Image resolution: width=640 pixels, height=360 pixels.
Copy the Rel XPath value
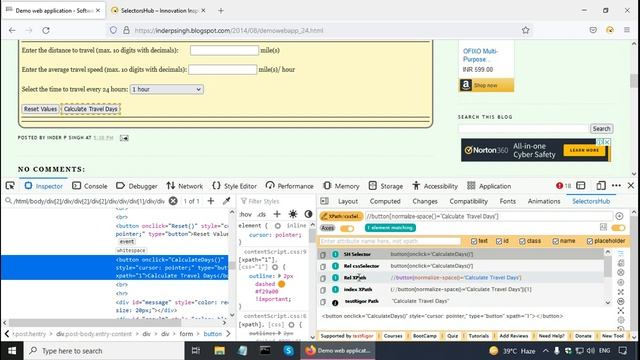pos(323,278)
